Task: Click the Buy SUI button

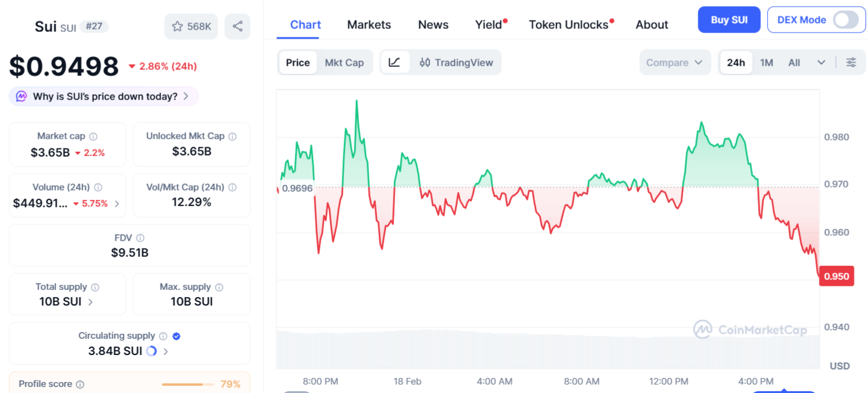Action: point(729,20)
